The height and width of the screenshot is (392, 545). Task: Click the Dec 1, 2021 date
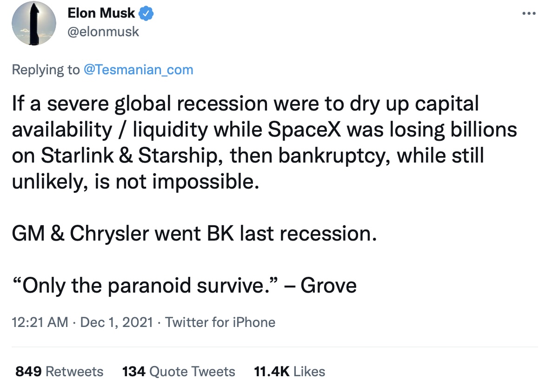[x=116, y=322]
